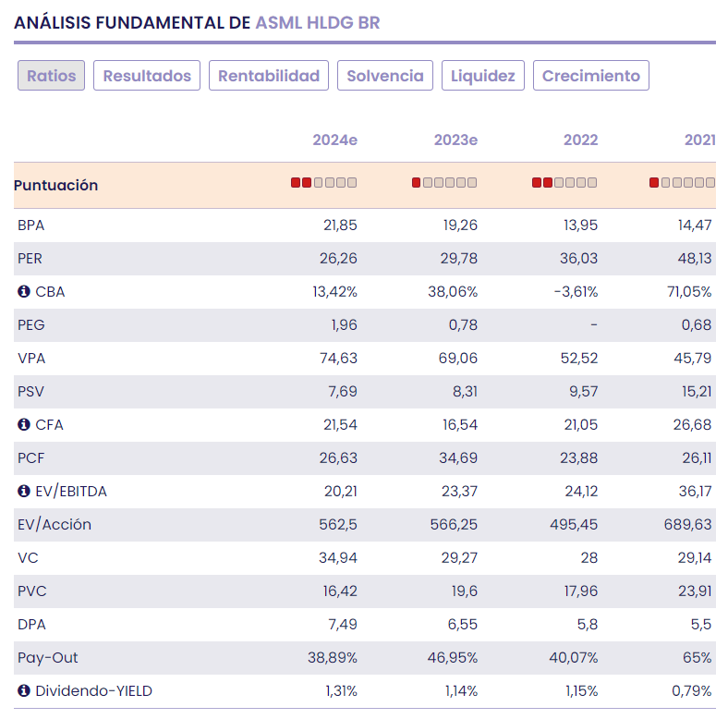Click the 2021 score rating squares

click(x=682, y=183)
